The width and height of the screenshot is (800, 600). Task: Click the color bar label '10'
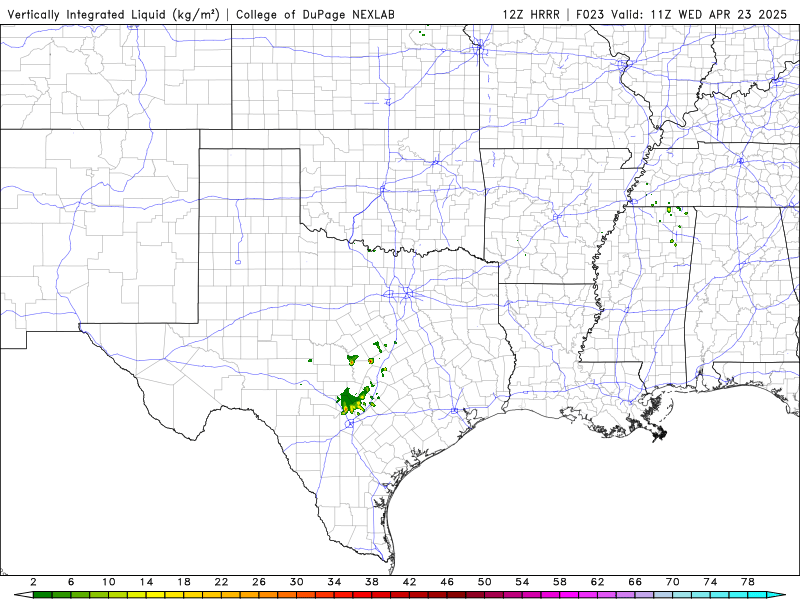click(109, 582)
